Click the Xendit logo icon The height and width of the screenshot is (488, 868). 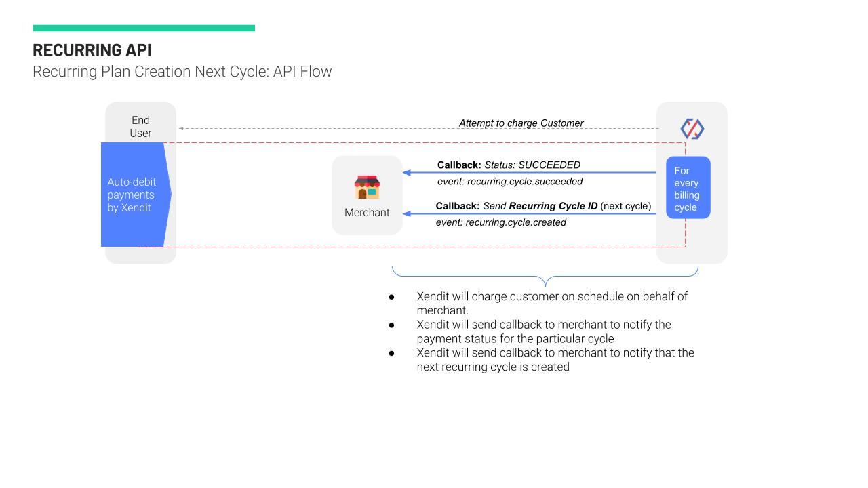click(x=692, y=129)
